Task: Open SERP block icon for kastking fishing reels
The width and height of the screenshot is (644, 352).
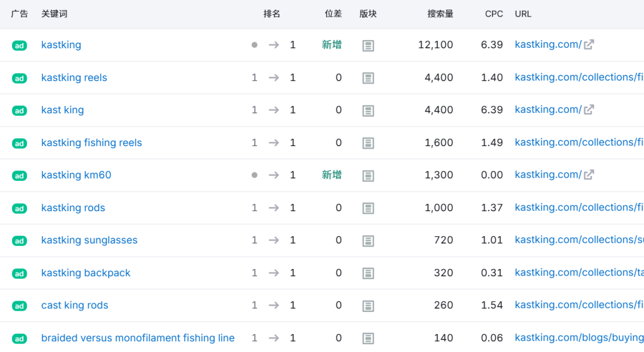Action: coord(369,143)
